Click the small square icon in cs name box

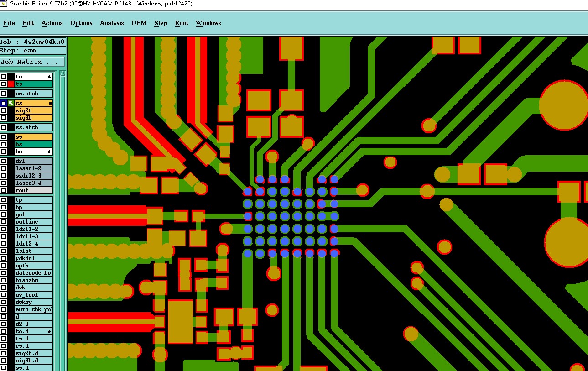(x=50, y=104)
